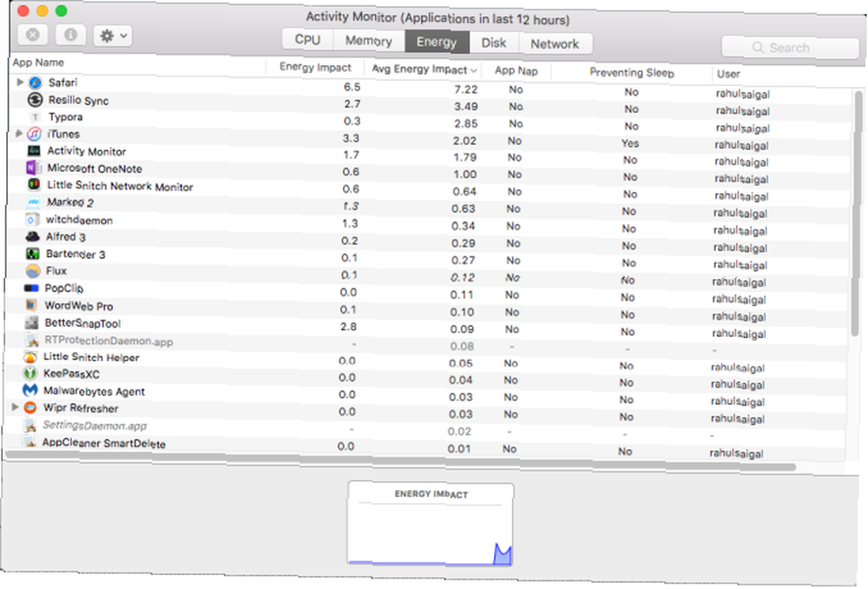Screen dimensions: 868x589
Task: Click the Safari compass icon
Action: pyautogui.click(x=35, y=83)
